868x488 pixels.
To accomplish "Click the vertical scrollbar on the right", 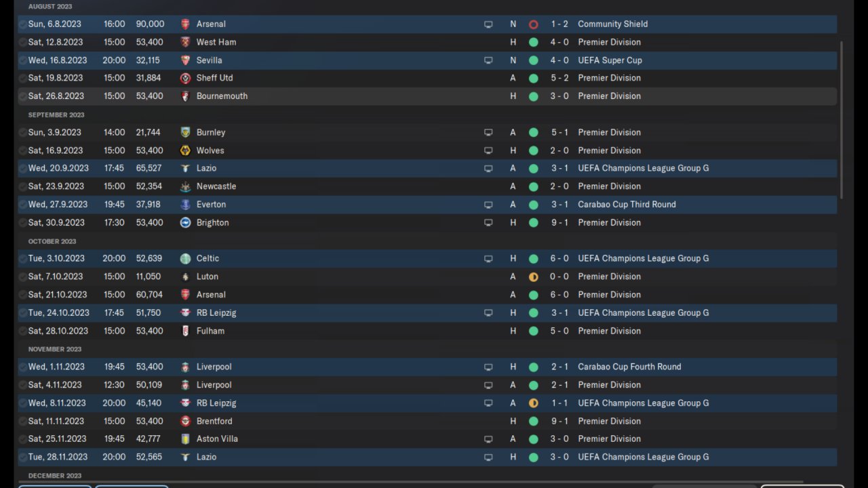I will point(842,119).
